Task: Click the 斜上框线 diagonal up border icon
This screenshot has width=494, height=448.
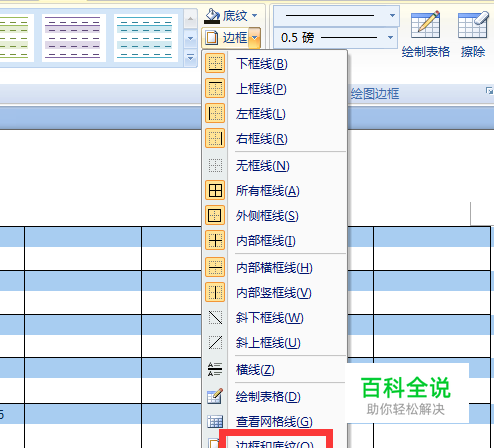Action: [215, 342]
